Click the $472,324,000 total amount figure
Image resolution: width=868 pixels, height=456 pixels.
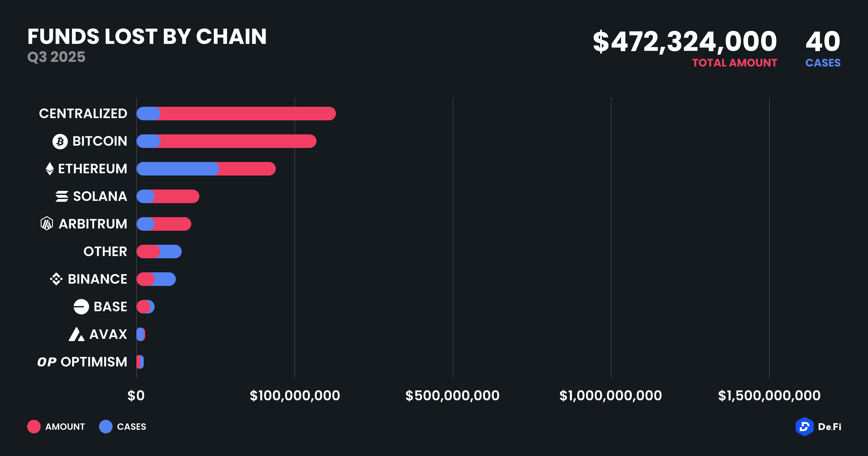tap(685, 42)
